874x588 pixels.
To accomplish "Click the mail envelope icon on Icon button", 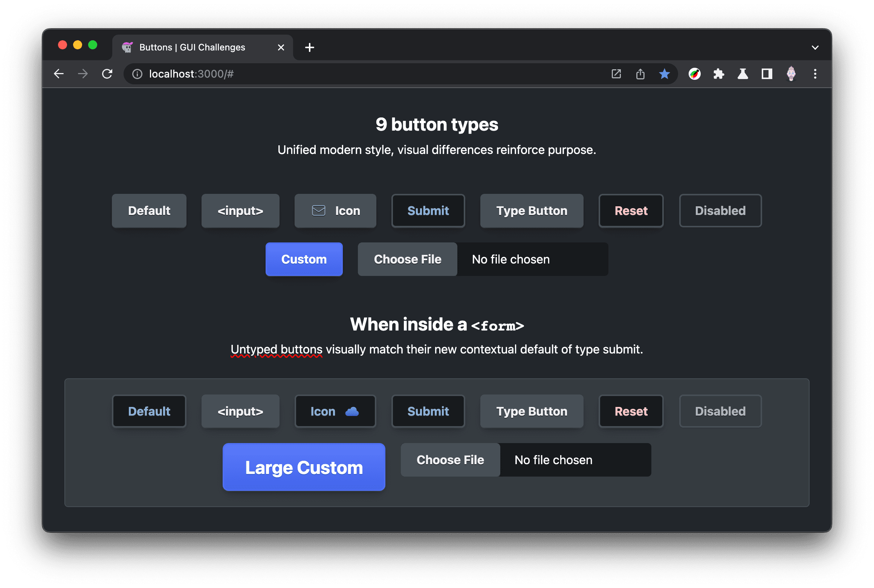I will pos(318,210).
